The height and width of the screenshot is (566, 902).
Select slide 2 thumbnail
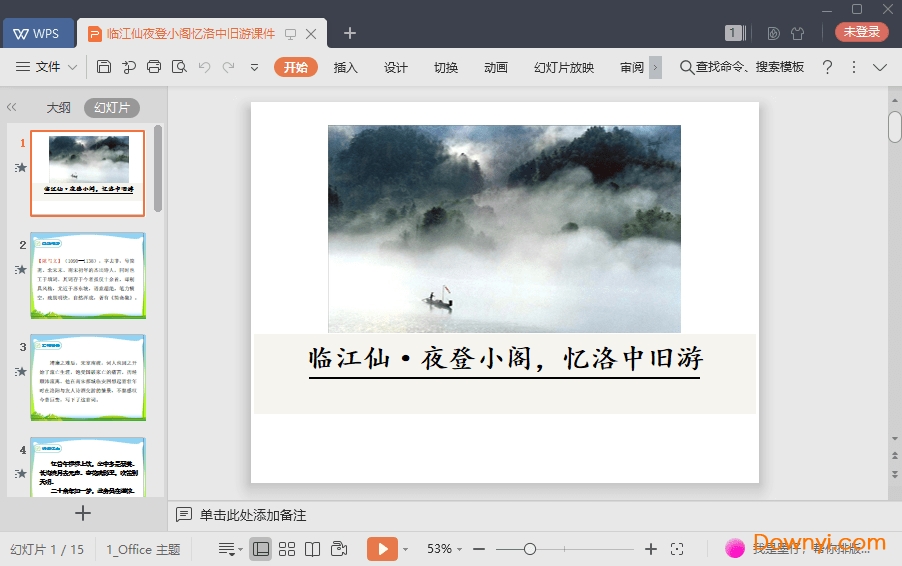88,275
